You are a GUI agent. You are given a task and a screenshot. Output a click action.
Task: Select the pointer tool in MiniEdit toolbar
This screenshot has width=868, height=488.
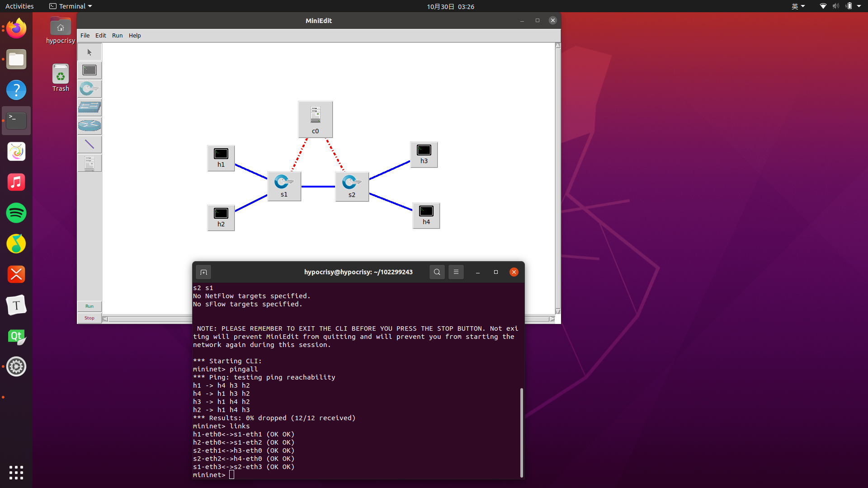[90, 52]
